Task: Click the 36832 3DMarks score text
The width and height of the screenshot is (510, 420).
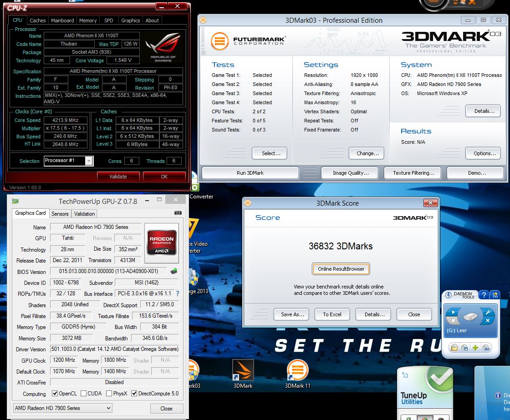Action: point(341,246)
